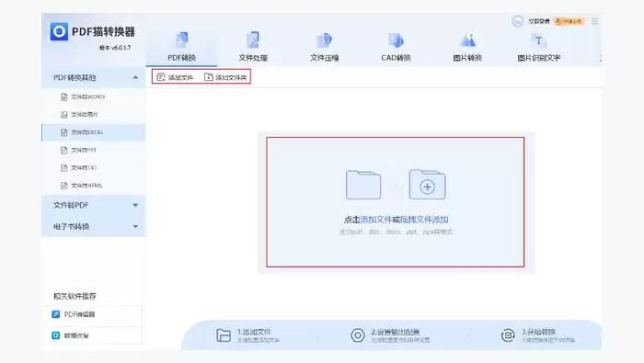Screen dimensions: 644x363
Task: Open the 图片转换 tab
Action: click(x=467, y=47)
